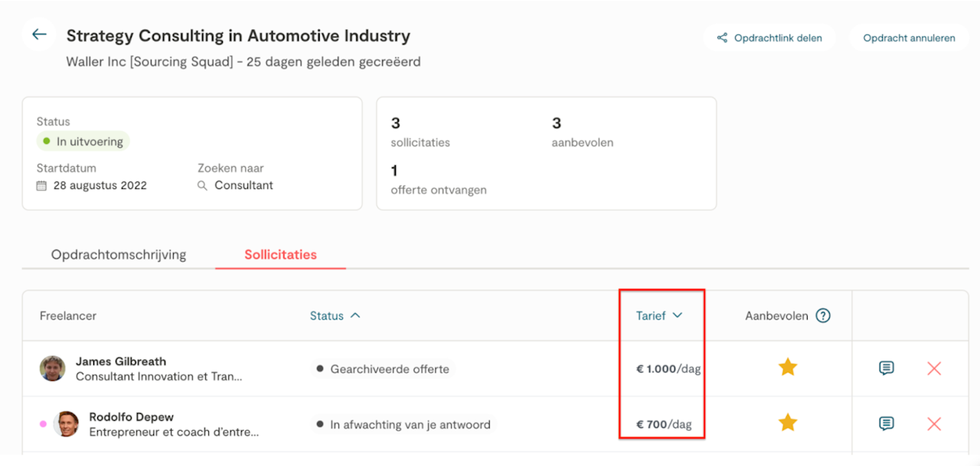Click Rodolfo Depew's name link
Screen dimensions: 980x466
(x=132, y=417)
